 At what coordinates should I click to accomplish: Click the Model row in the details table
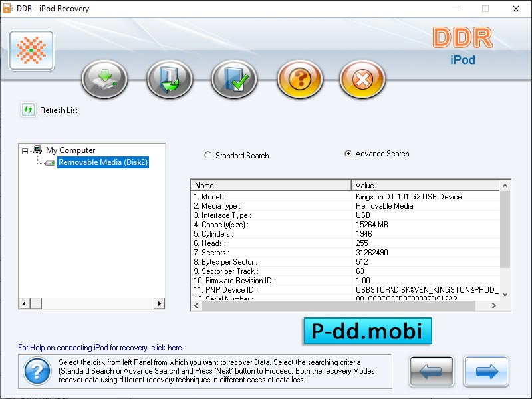[266, 197]
